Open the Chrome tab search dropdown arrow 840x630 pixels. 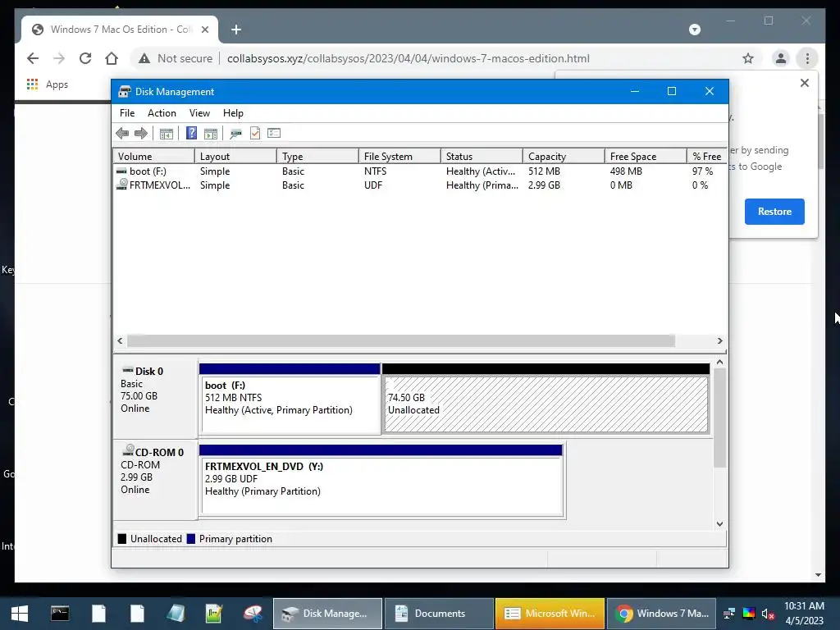tap(695, 30)
